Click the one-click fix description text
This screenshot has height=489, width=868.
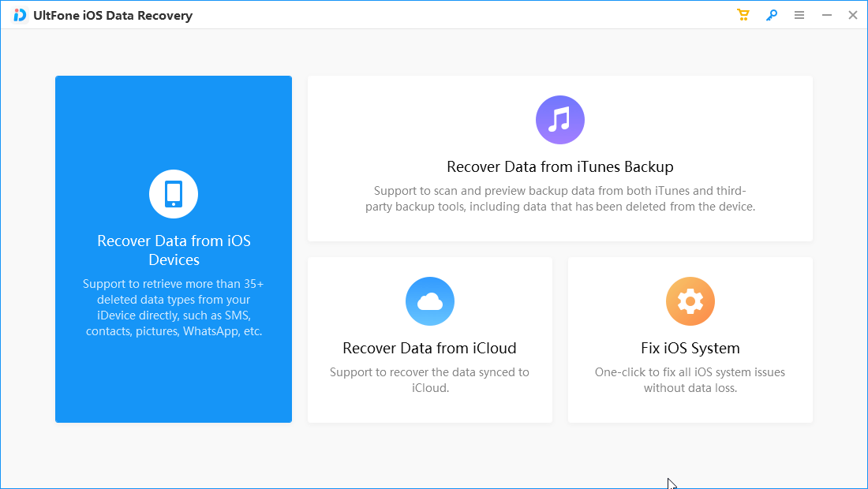[x=690, y=379]
